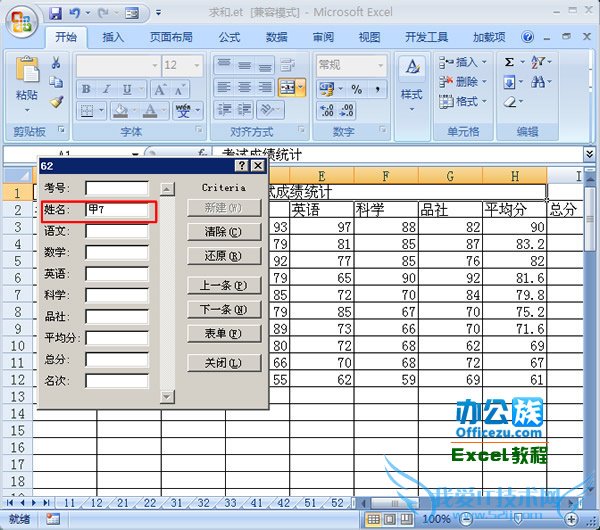Expand the number format 常规 dropdown
This screenshot has width=600, height=530.
click(381, 65)
